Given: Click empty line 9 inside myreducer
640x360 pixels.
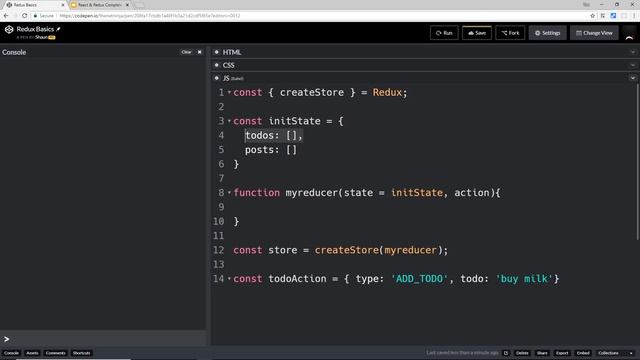Looking at the screenshot, I should click(433, 207).
